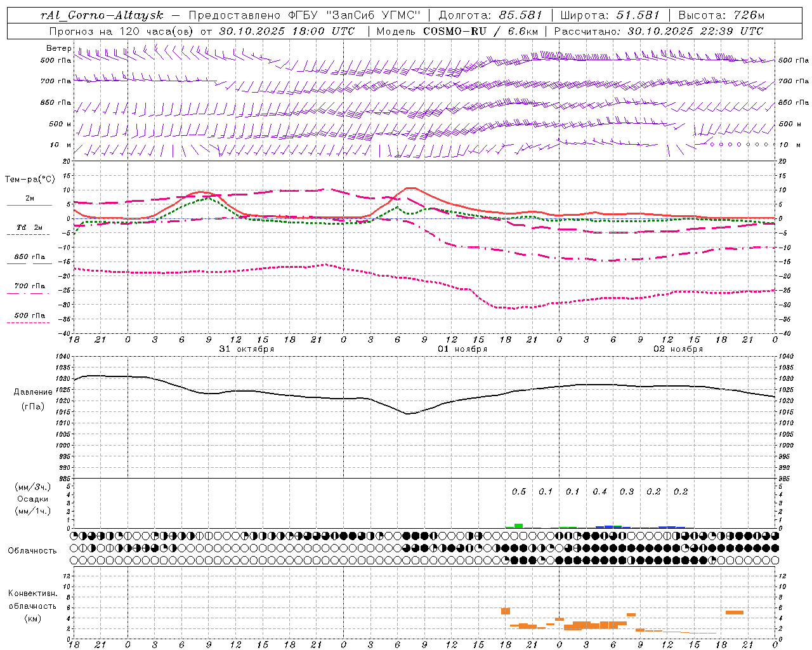Click the 0.5 precipitation amount value
The image size is (812, 650).
point(519,492)
